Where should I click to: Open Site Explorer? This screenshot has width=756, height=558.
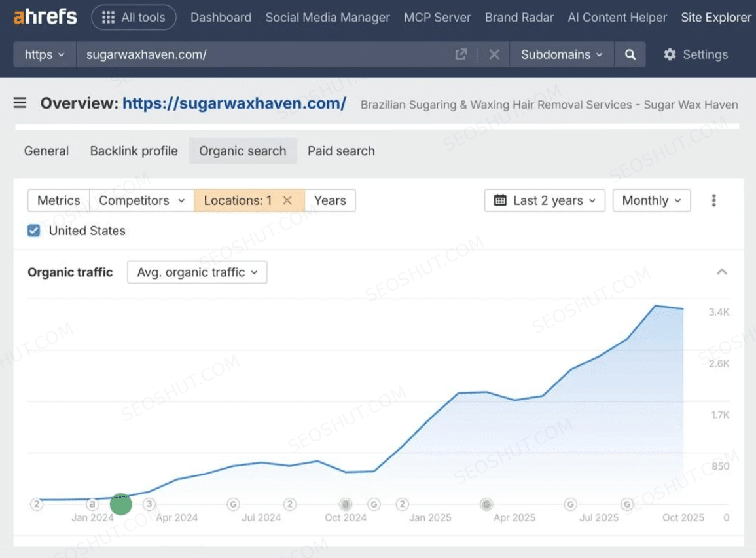[x=716, y=18]
